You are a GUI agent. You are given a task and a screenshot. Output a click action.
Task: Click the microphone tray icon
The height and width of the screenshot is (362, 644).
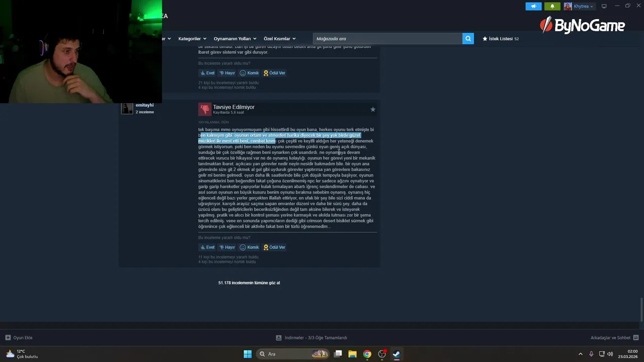(x=591, y=354)
